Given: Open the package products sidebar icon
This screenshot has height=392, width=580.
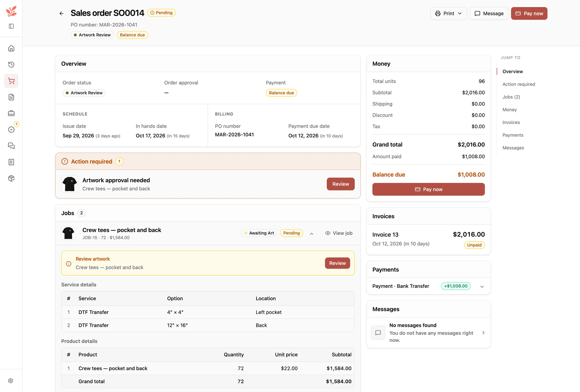Looking at the screenshot, I should [x=11, y=178].
